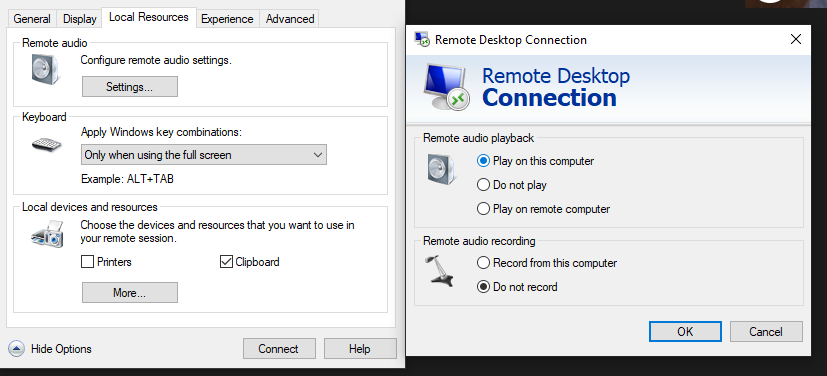Open remote audio Settings button
827x376 pixels.
point(130,86)
